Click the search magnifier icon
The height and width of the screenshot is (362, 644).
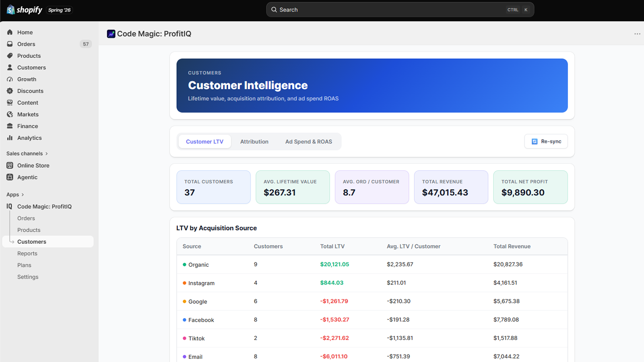pyautogui.click(x=274, y=10)
